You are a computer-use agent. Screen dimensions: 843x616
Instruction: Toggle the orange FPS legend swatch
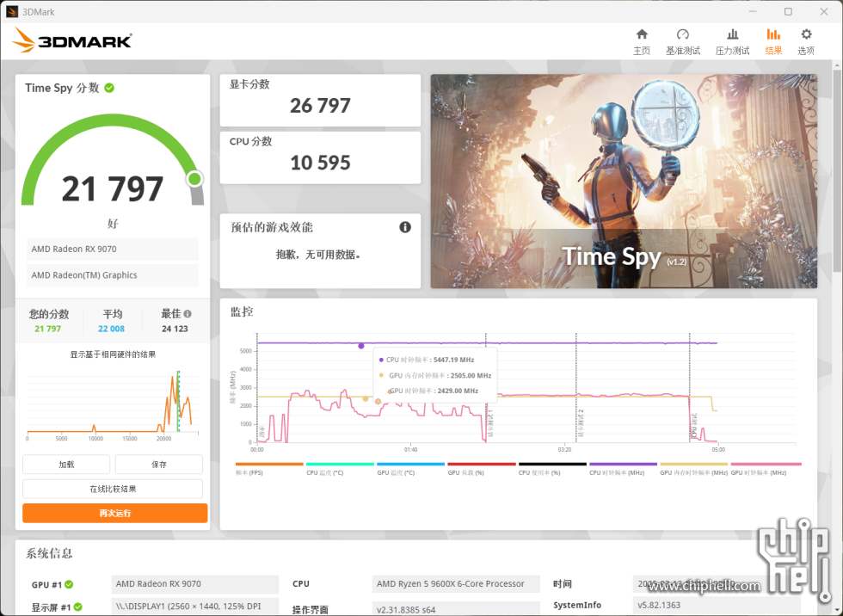(x=269, y=464)
